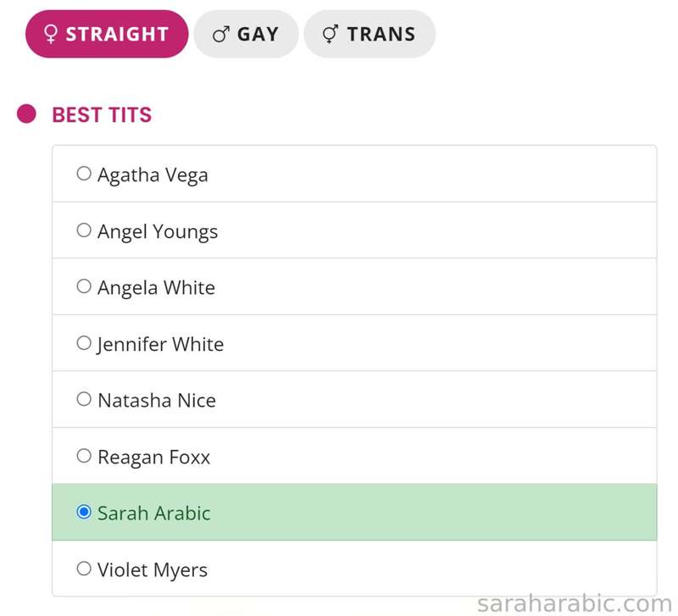Click the Angela White name label
Screen dimensions: 678x616
tap(156, 288)
